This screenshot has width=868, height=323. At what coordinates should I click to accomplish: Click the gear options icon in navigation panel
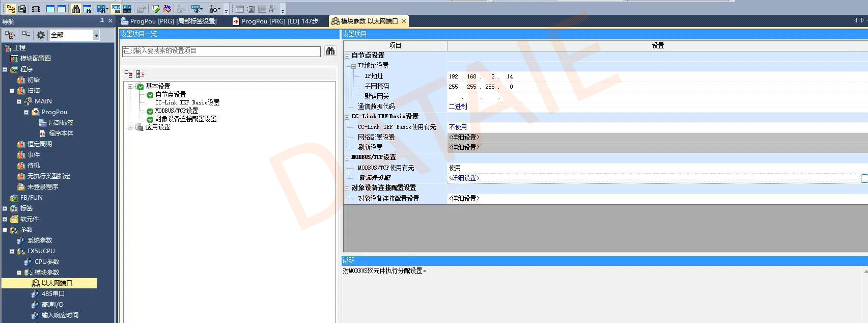pos(41,35)
